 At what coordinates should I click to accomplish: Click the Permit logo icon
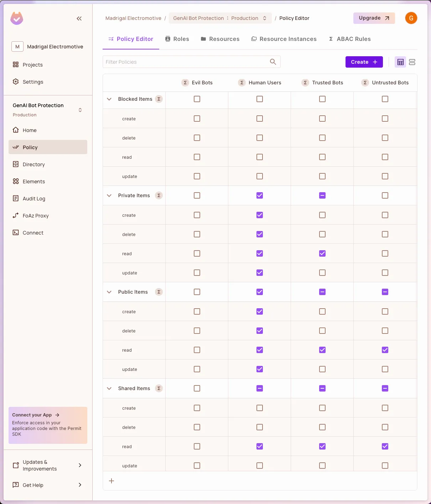click(x=17, y=19)
